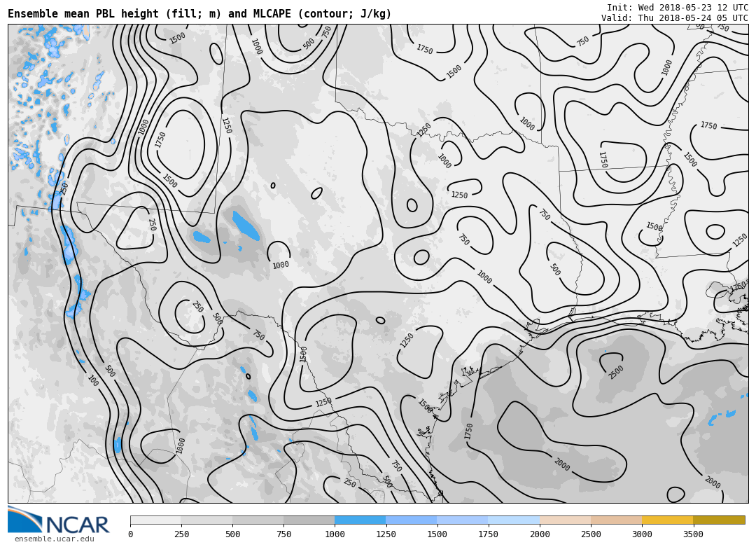Screen dimensions: 756x547
Task: Click the '1000' tick label under the colorbar
Action: (335, 534)
